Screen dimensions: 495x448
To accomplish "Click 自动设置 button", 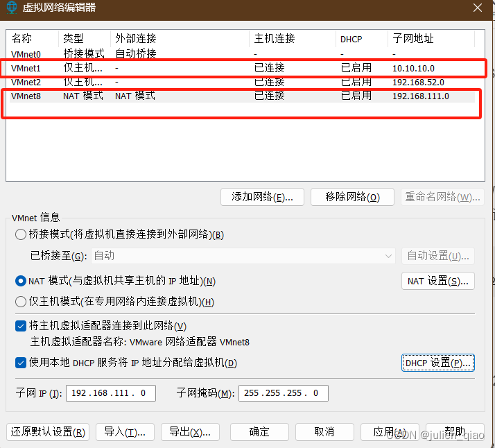I will point(438,256).
